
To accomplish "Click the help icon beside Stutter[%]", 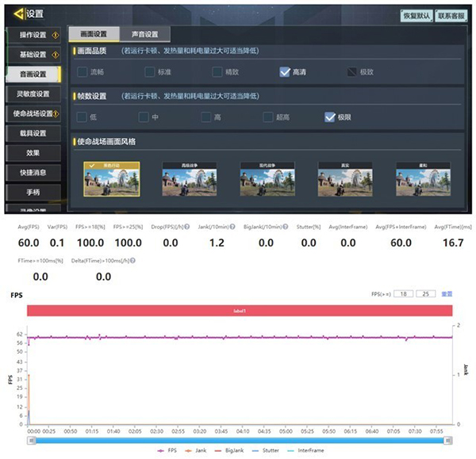I will click(323, 227).
